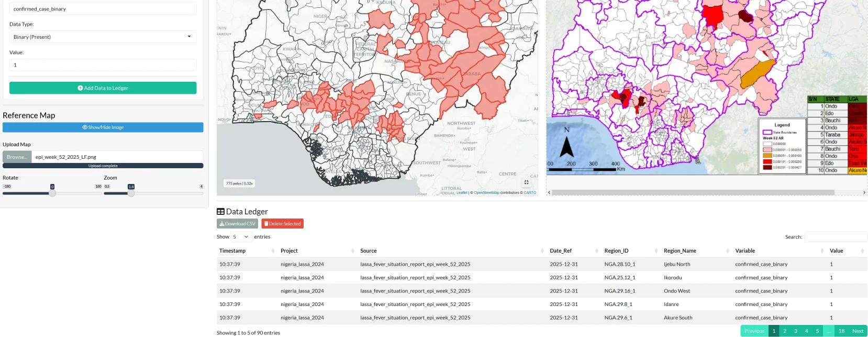This screenshot has width=868, height=337.
Task: Click the Zoom slider handle
Action: tap(131, 193)
